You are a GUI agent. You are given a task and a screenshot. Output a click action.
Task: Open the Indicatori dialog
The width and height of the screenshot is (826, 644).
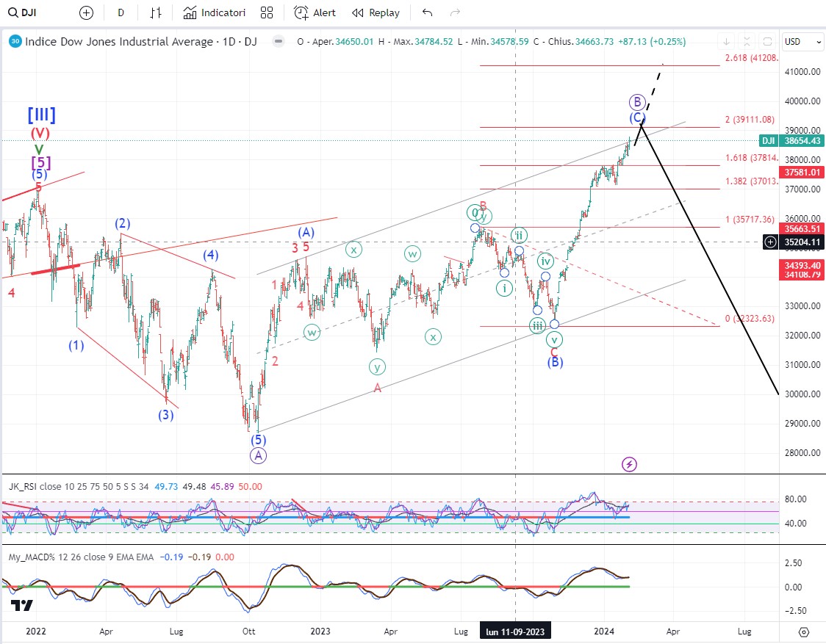(215, 12)
